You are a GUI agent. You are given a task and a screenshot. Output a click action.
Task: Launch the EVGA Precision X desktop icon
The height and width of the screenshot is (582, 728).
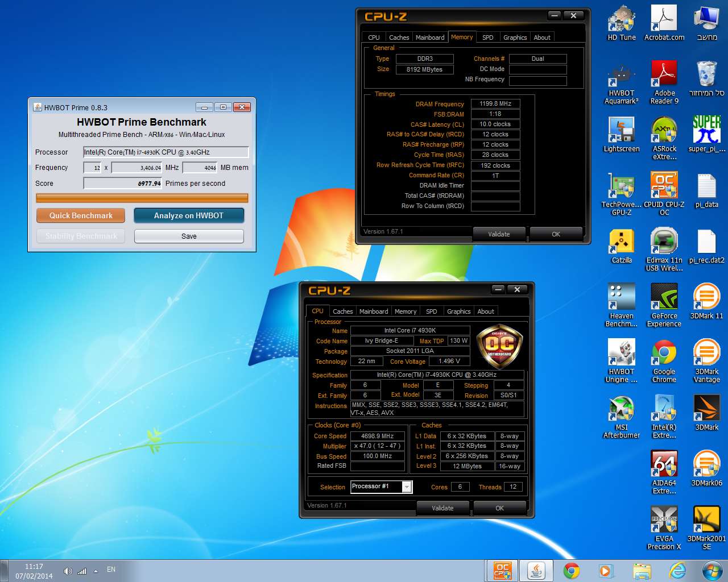click(x=664, y=528)
